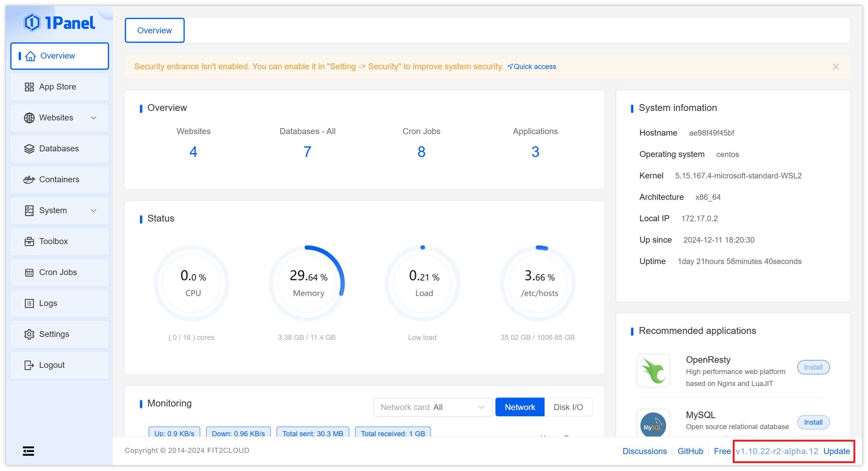Click the Memory usage gauge

click(x=308, y=283)
